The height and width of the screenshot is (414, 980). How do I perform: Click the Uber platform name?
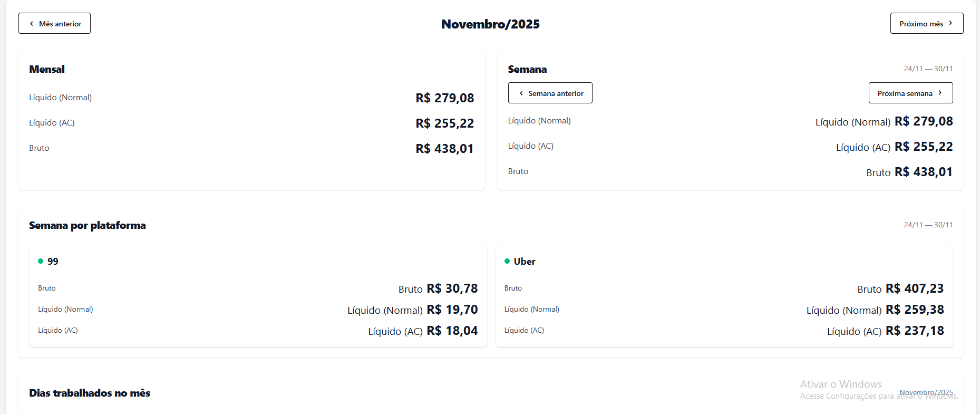[x=525, y=262]
